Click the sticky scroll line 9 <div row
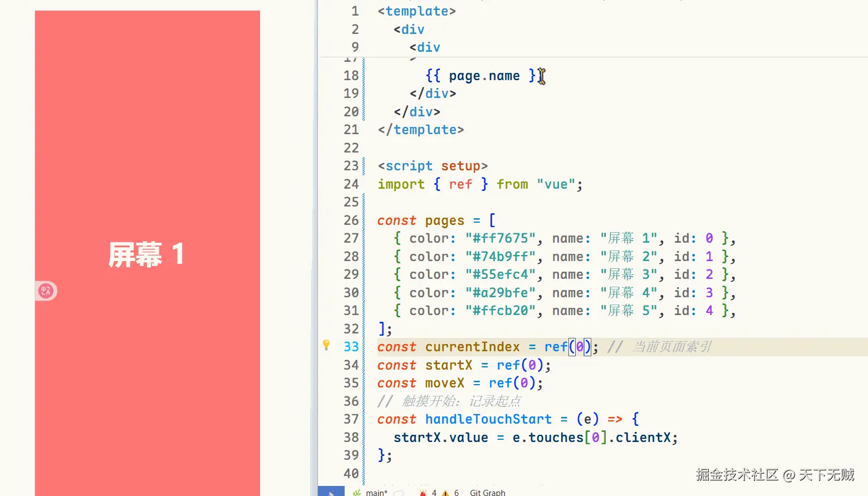 point(425,47)
